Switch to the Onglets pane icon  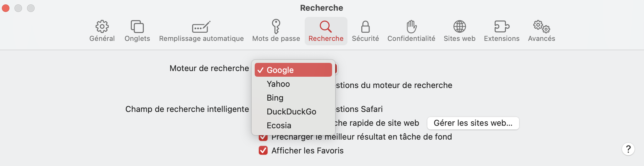pos(137,27)
